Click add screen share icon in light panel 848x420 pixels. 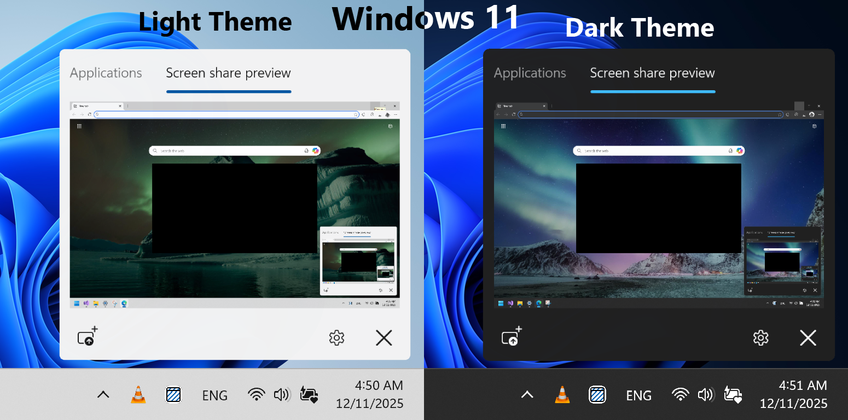[x=87, y=337]
